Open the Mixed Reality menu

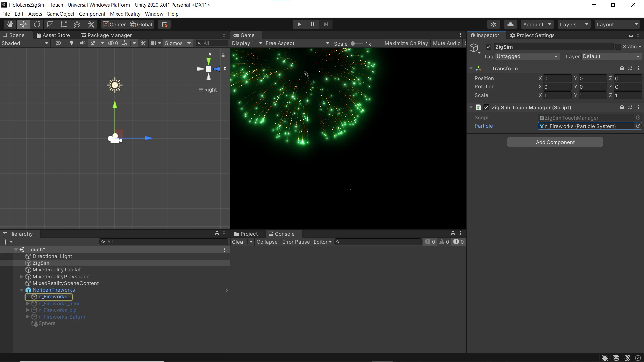(125, 14)
